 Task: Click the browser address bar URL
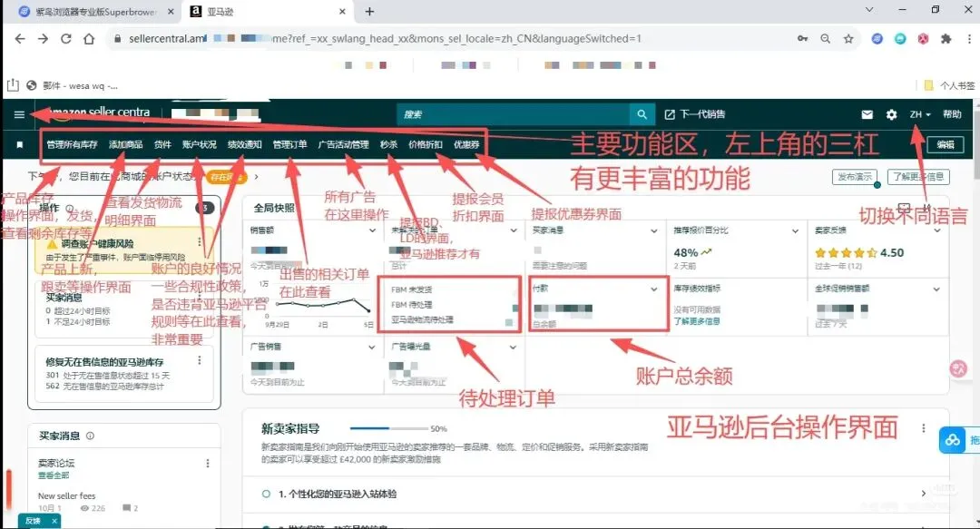(x=385, y=39)
